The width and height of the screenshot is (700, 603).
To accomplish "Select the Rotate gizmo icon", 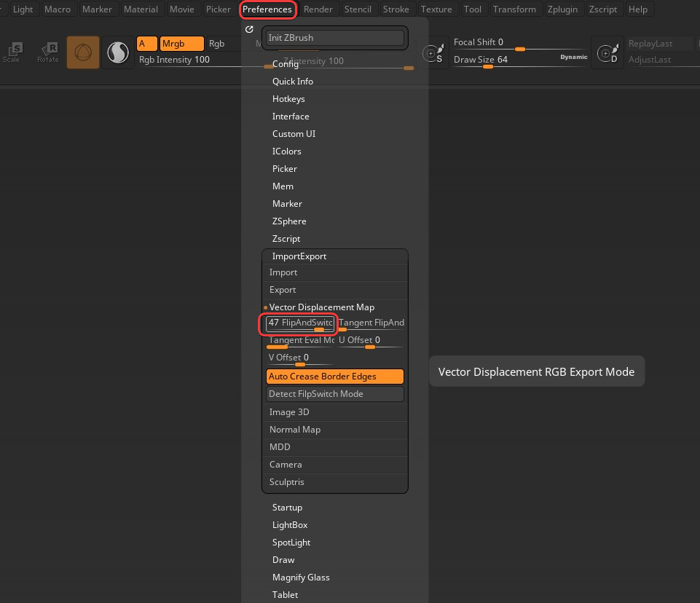I will (48, 52).
